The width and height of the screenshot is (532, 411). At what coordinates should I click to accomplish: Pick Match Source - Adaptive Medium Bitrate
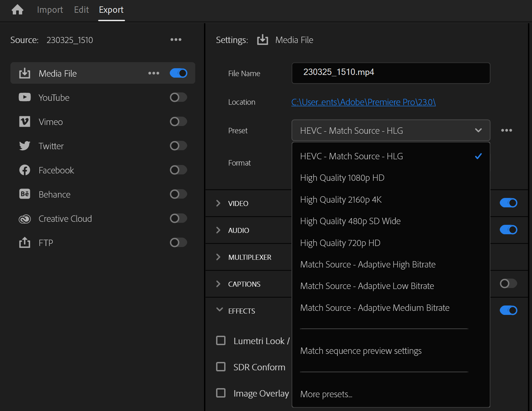(391, 308)
